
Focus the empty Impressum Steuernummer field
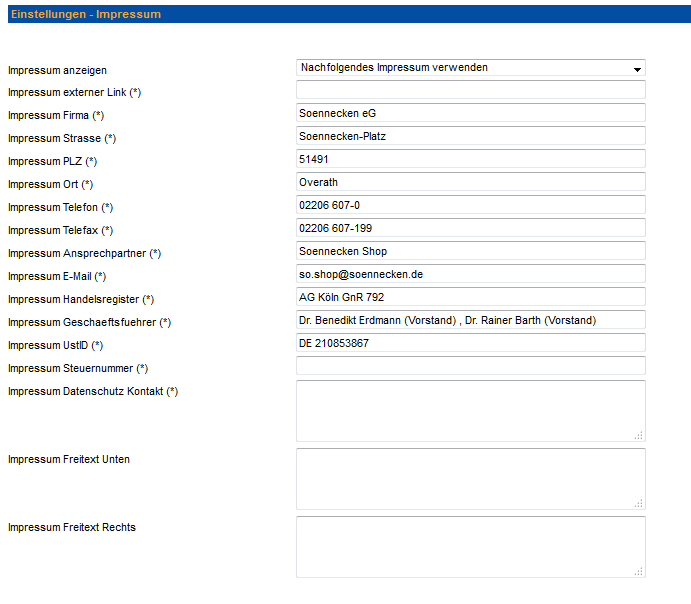pos(471,366)
